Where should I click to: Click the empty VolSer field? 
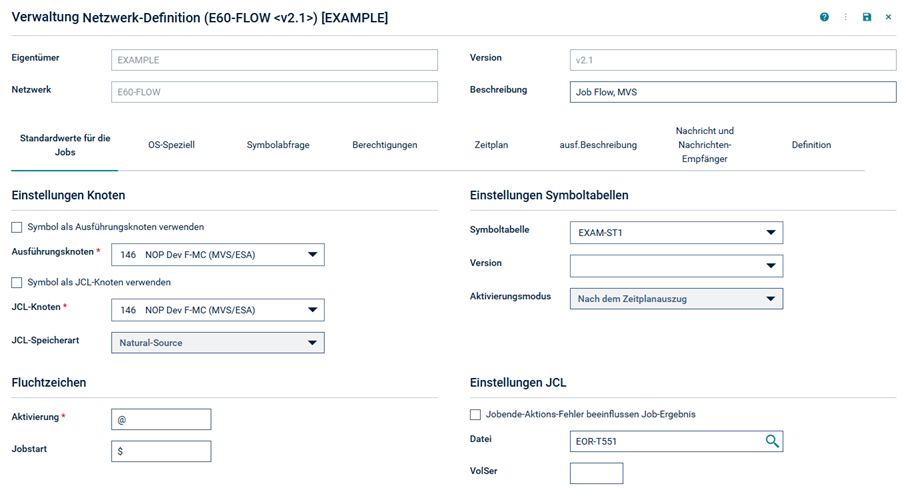point(597,473)
